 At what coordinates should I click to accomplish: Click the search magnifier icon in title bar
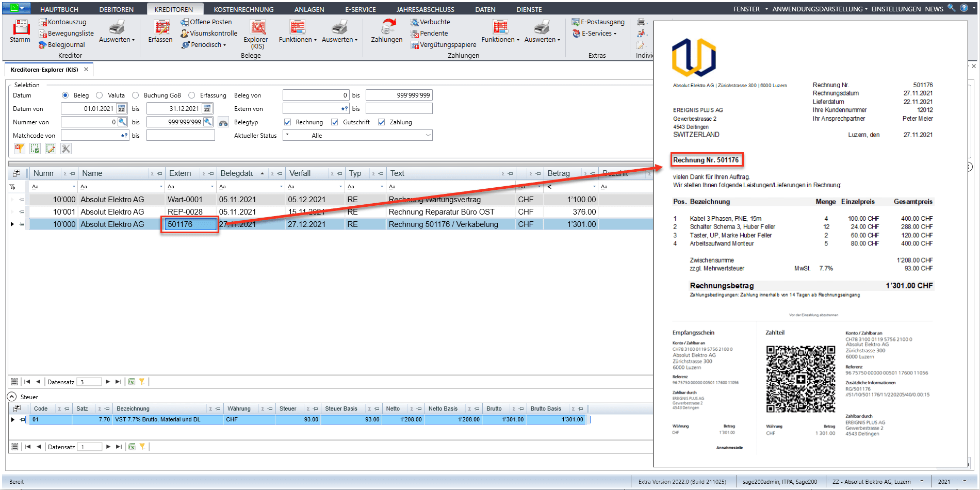pyautogui.click(x=952, y=8)
